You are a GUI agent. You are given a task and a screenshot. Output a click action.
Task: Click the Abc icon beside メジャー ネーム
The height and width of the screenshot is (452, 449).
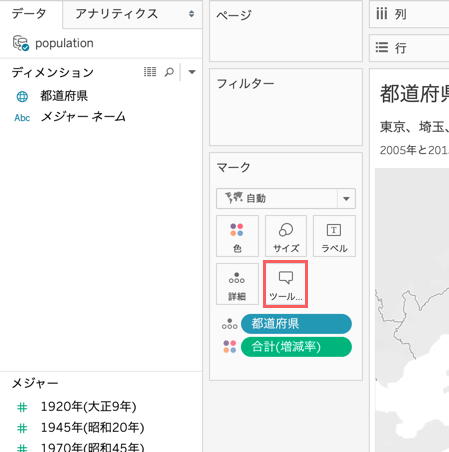22,118
